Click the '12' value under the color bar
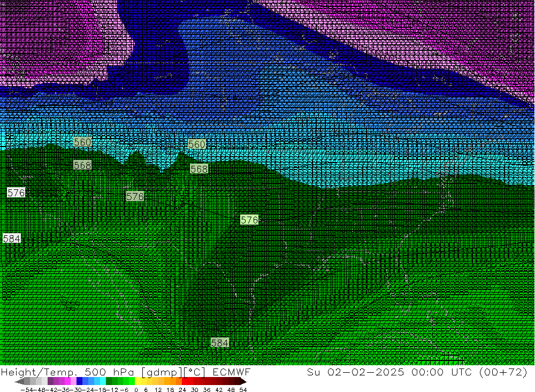Screen dimensions: 535x392 pos(158,390)
